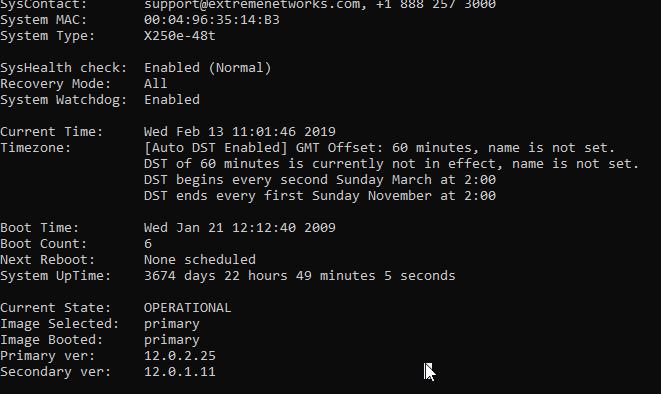
Task: Click the DST begins every second Sunday line
Action: pos(320,180)
